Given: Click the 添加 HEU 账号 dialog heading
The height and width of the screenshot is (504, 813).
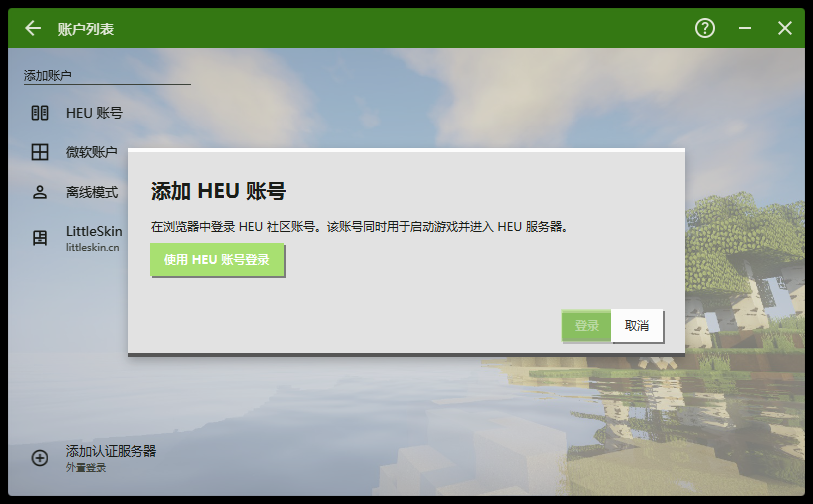Looking at the screenshot, I should tap(218, 191).
